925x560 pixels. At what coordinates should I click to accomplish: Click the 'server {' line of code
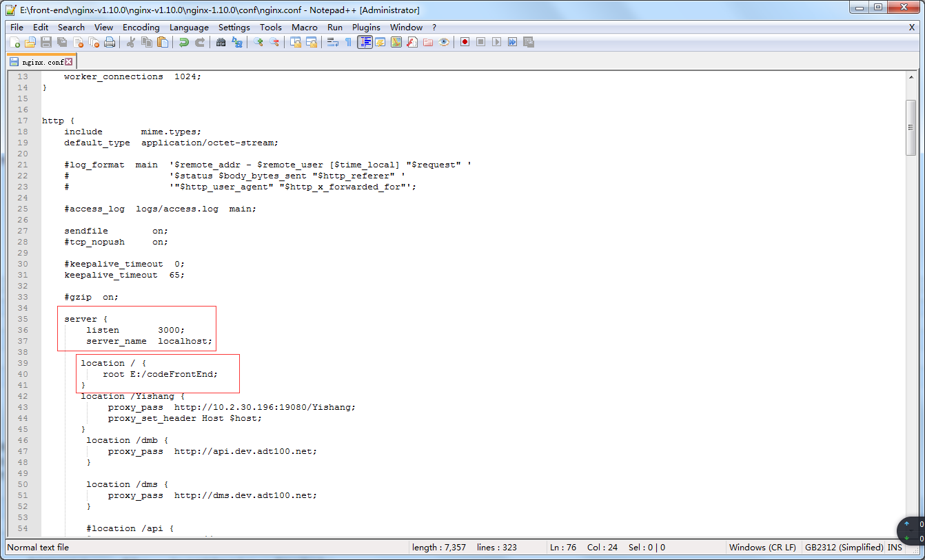coord(86,319)
